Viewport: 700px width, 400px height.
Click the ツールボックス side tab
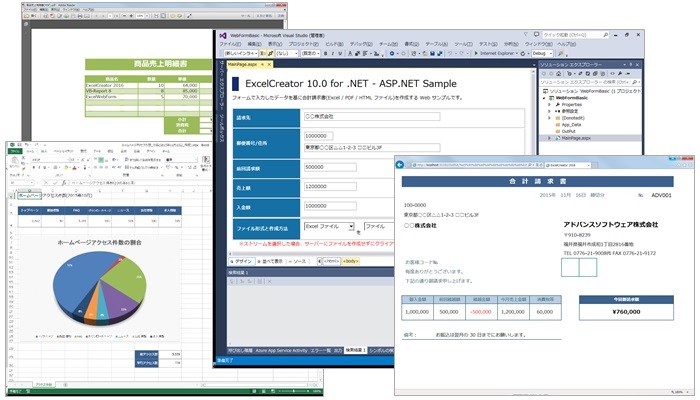(220, 128)
